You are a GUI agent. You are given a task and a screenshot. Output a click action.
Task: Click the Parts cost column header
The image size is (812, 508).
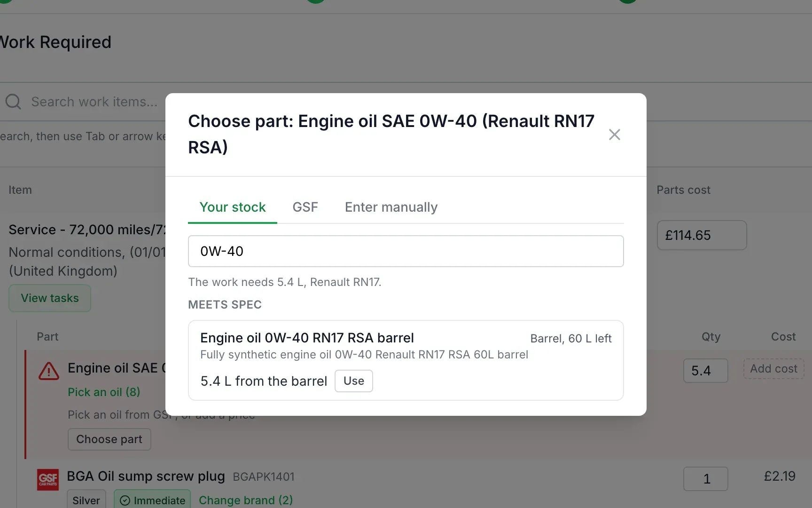coord(683,190)
